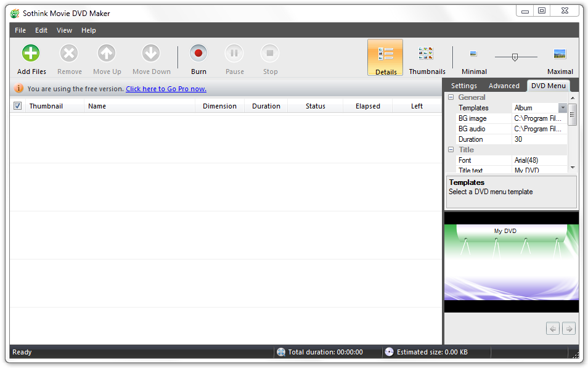
Task: Open the Edit menu
Action: [x=41, y=30]
